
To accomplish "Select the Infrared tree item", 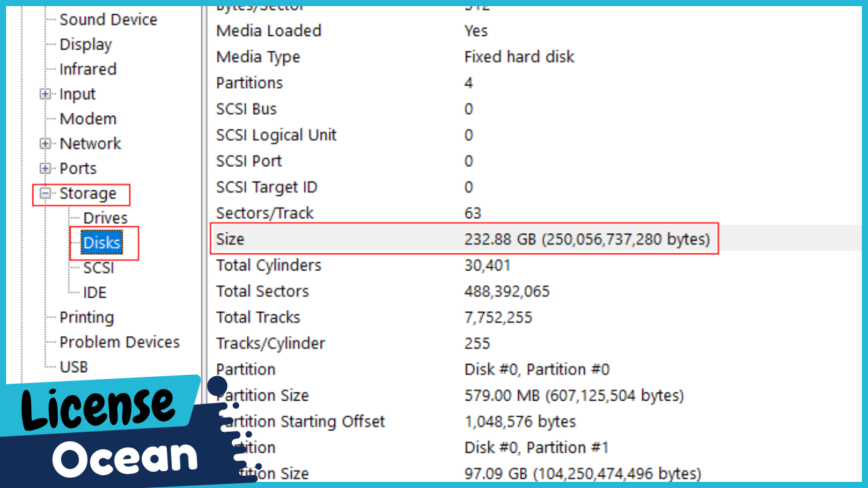I will pos(87,69).
